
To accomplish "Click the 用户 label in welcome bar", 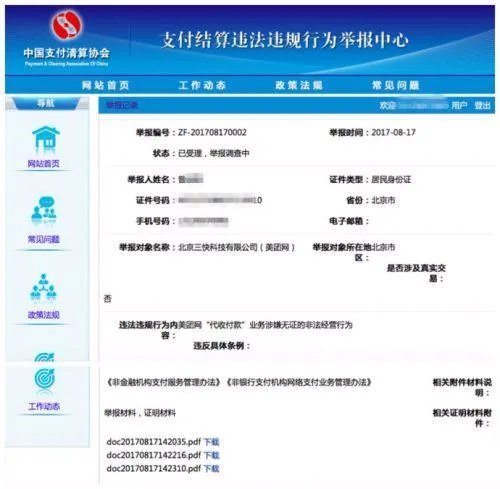I will pyautogui.click(x=459, y=105).
